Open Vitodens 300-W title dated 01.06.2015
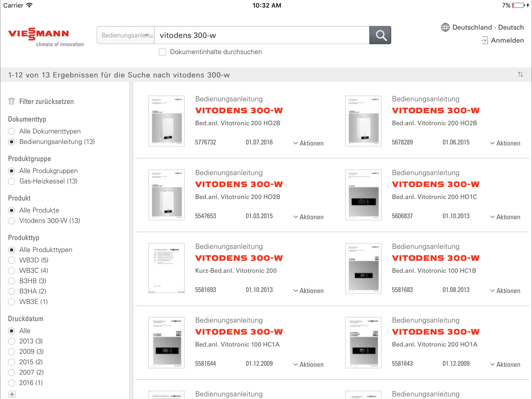532x399 pixels. click(x=436, y=110)
